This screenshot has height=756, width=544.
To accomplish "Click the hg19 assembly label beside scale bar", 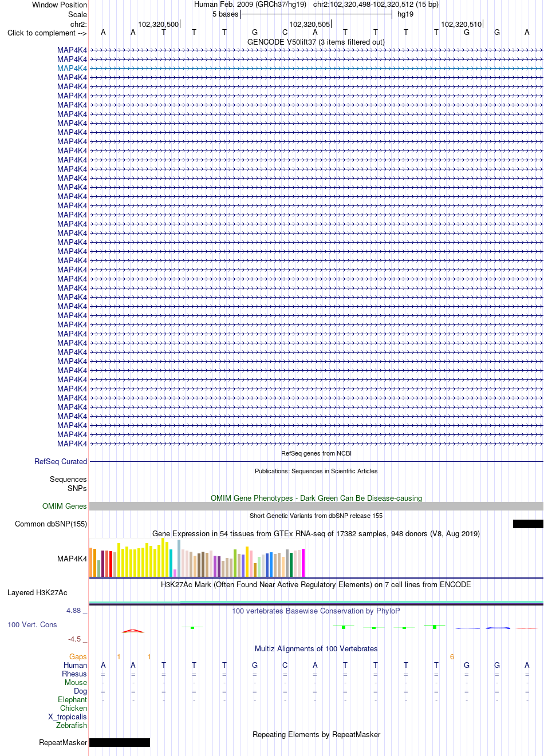I will click(405, 14).
